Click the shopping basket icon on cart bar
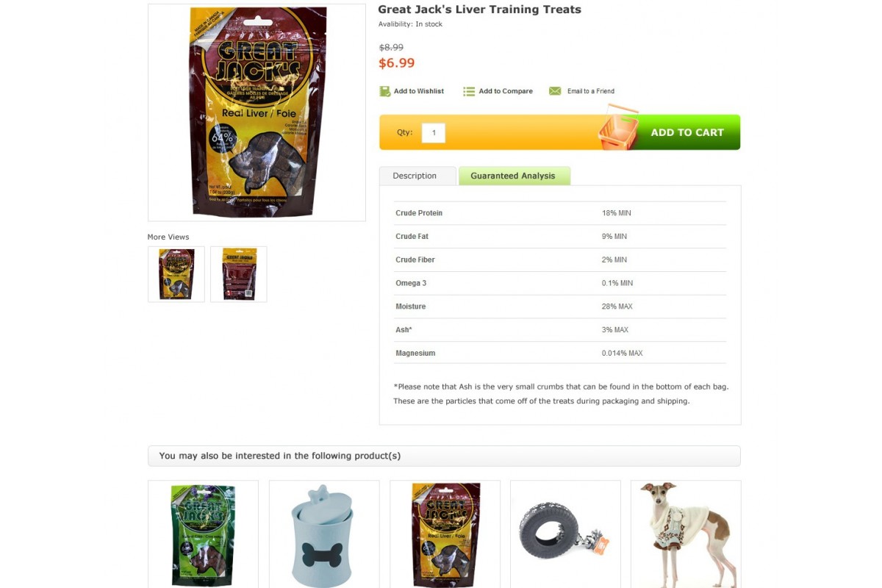This screenshot has height=588, width=882. pos(618,128)
